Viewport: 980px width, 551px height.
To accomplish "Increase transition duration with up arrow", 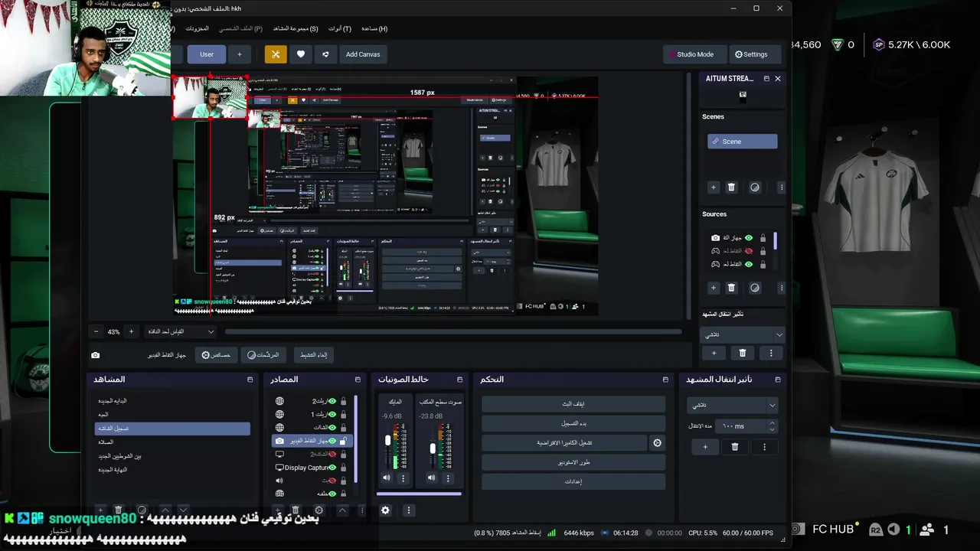I will point(772,422).
